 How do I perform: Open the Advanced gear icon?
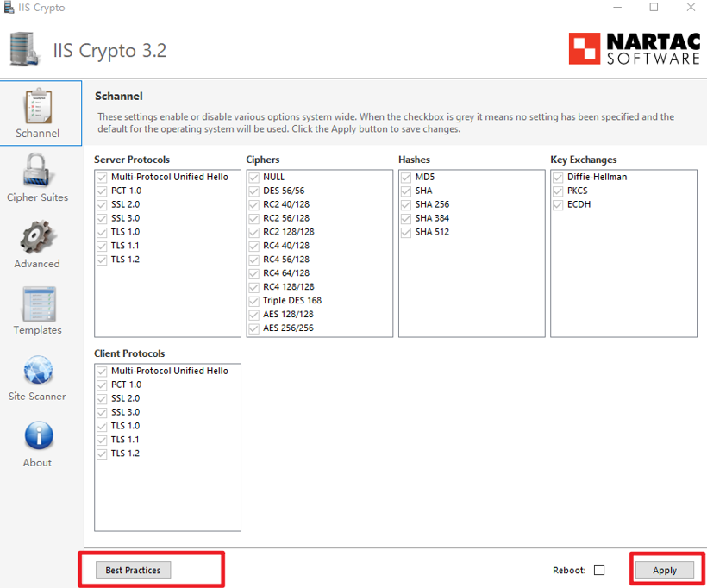37,236
